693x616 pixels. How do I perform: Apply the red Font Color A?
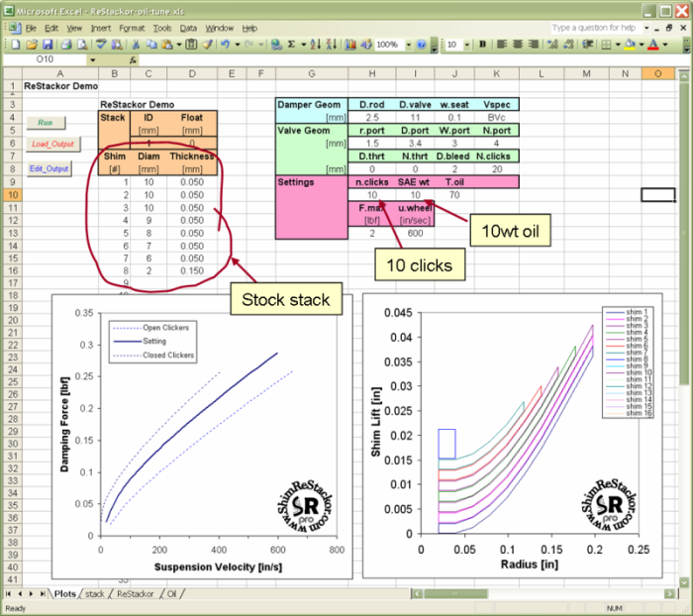[x=653, y=45]
